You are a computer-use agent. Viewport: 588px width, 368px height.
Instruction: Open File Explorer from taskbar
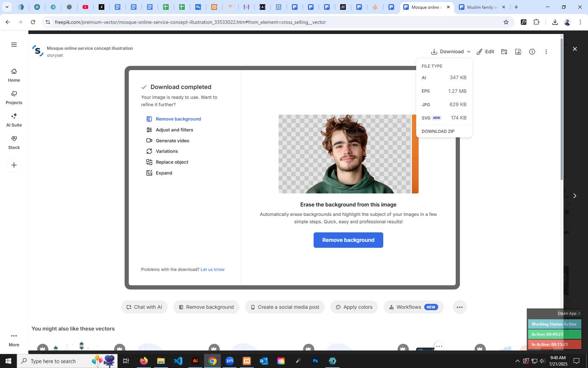(161, 361)
